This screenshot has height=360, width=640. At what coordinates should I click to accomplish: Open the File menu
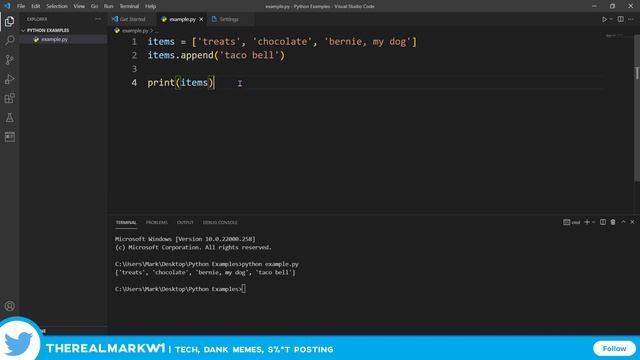coord(21,6)
